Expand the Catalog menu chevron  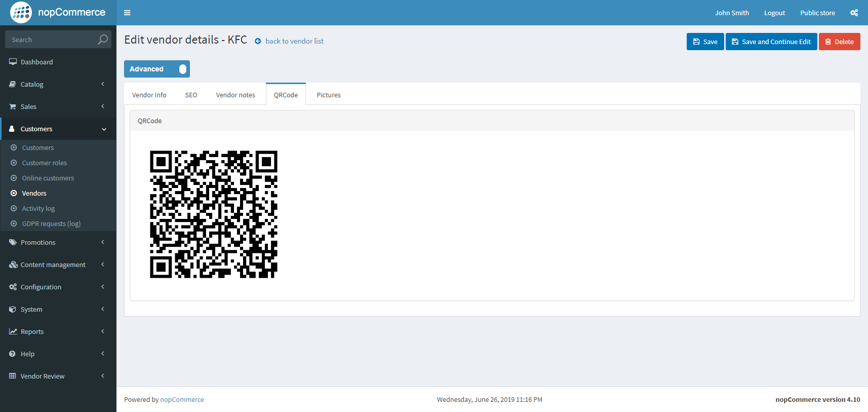[103, 84]
